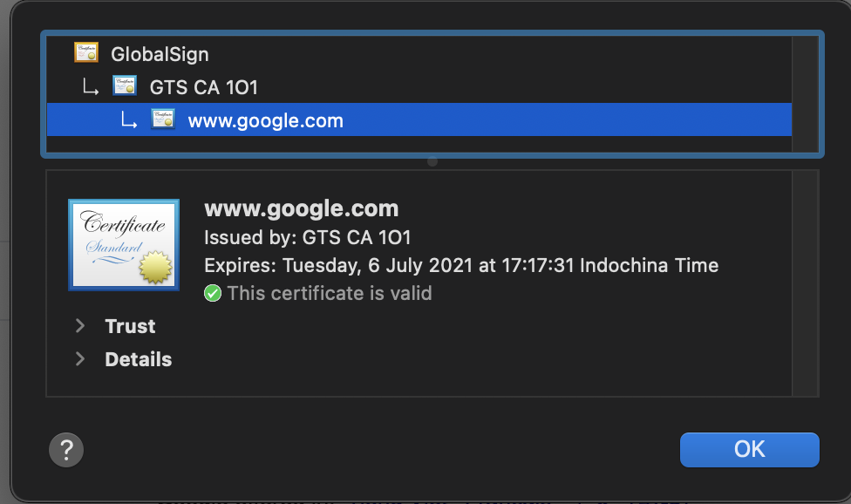This screenshot has height=504, width=851.
Task: Expand the Trust disclosure triangle
Action: pos(80,326)
